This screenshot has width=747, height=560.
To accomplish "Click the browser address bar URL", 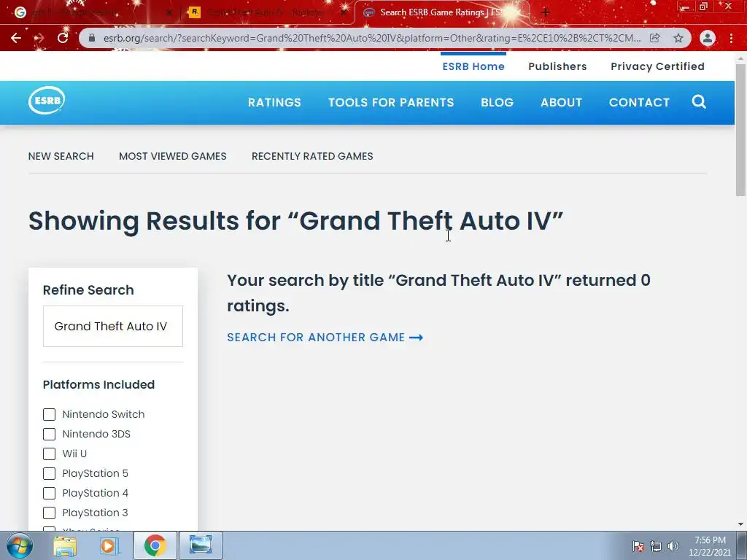I will (x=371, y=38).
